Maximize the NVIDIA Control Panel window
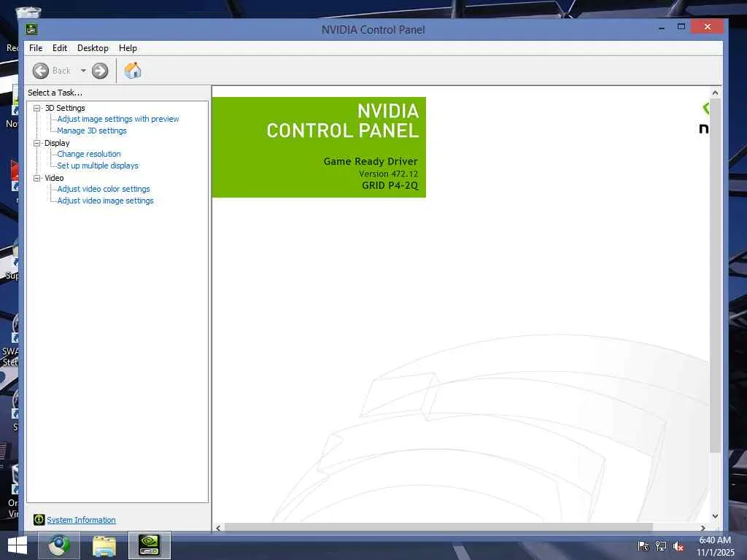The width and height of the screenshot is (747, 560). (x=681, y=27)
